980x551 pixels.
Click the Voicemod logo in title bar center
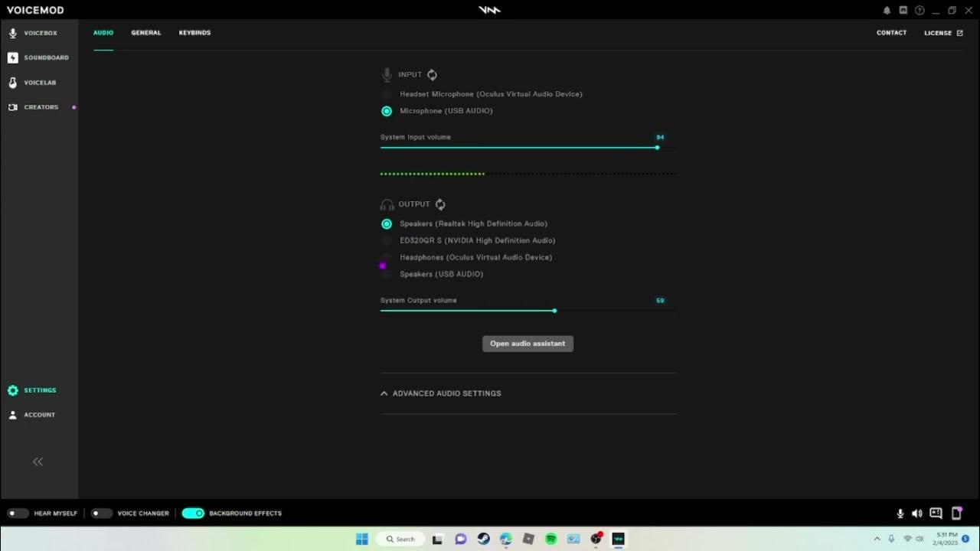(x=489, y=10)
